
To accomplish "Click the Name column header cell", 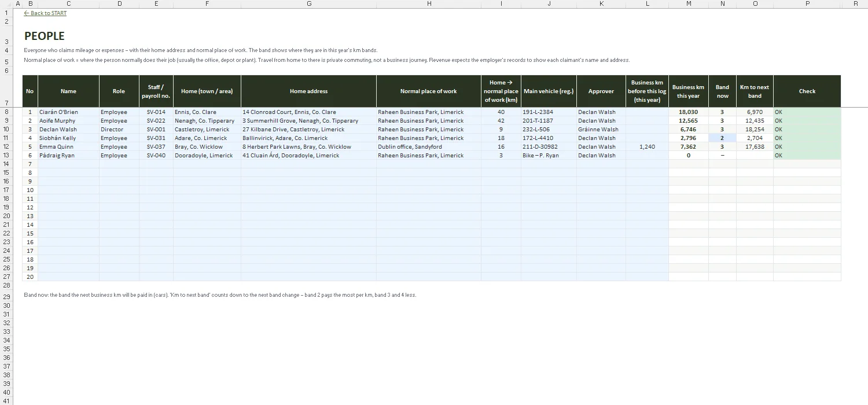I will (68, 91).
